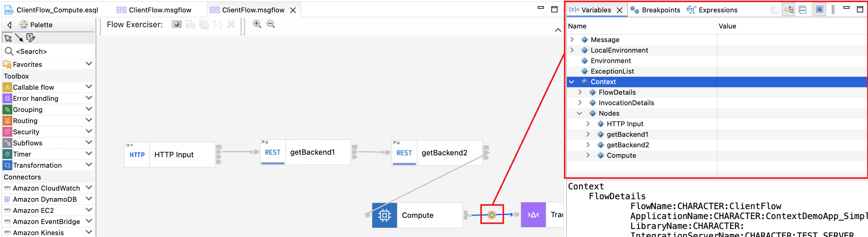The image size is (868, 237).
Task: Select the connection arrow tool in Palette
Action: [x=19, y=38]
